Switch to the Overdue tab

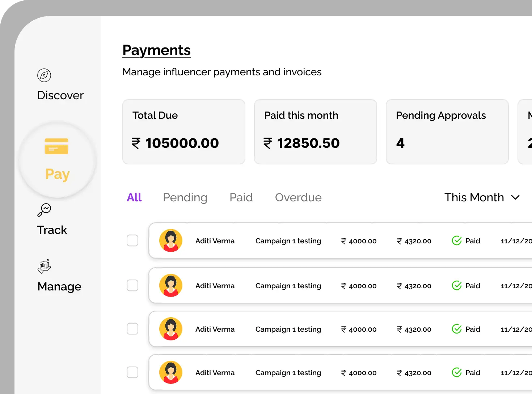[x=298, y=197]
